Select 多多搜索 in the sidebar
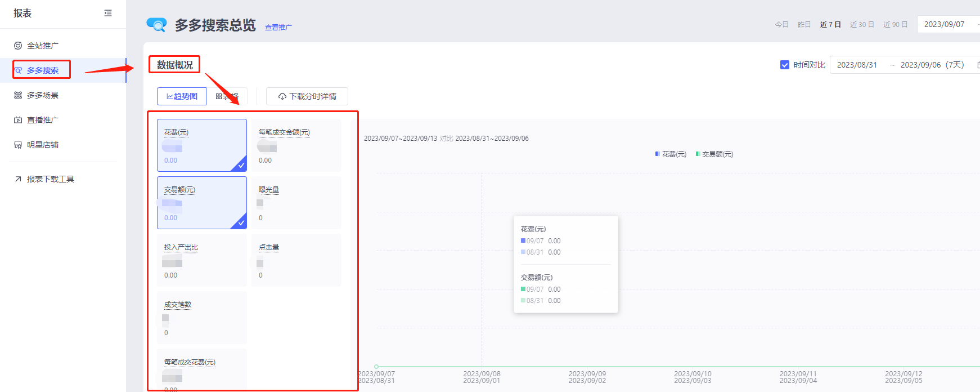Viewport: 980px width, 392px height. tap(42, 70)
